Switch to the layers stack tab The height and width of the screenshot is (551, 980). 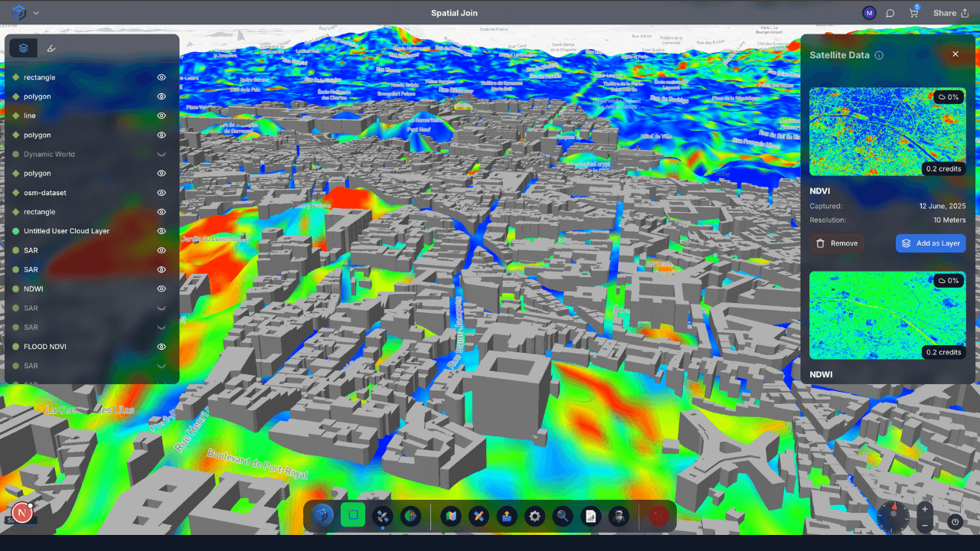[x=24, y=48]
